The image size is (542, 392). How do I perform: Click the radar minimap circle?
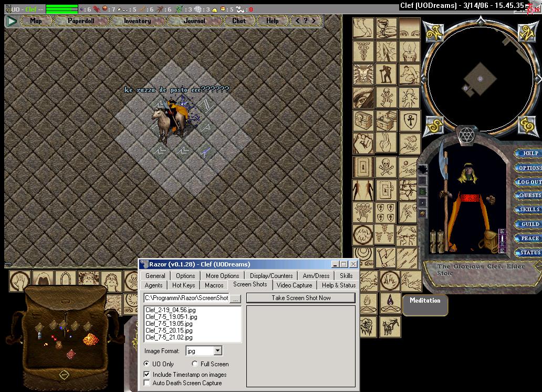pyautogui.click(x=481, y=79)
